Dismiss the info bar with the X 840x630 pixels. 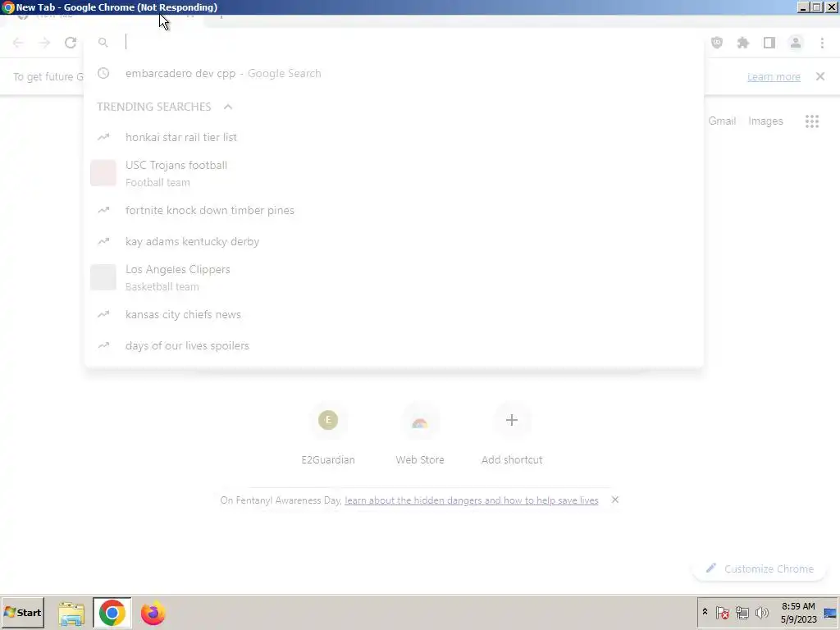point(820,76)
